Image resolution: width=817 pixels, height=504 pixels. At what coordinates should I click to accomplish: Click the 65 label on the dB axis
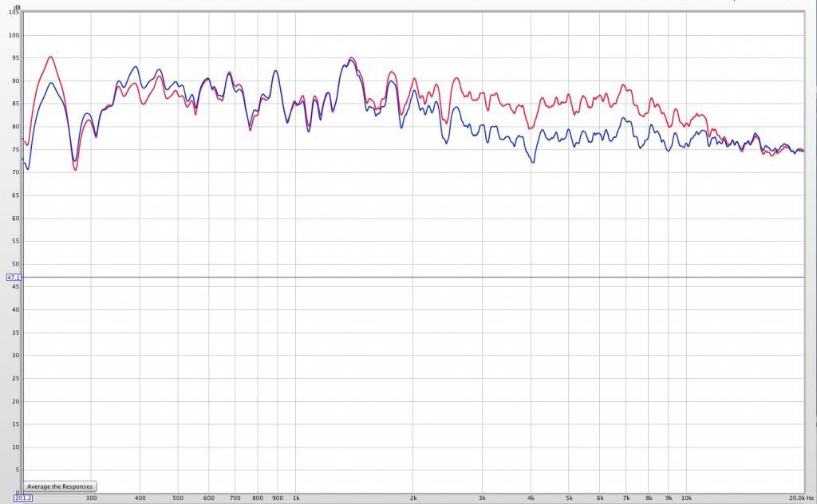pos(16,195)
